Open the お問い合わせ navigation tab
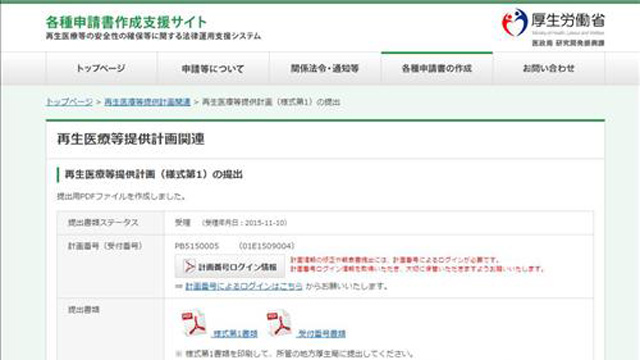 pyautogui.click(x=549, y=69)
